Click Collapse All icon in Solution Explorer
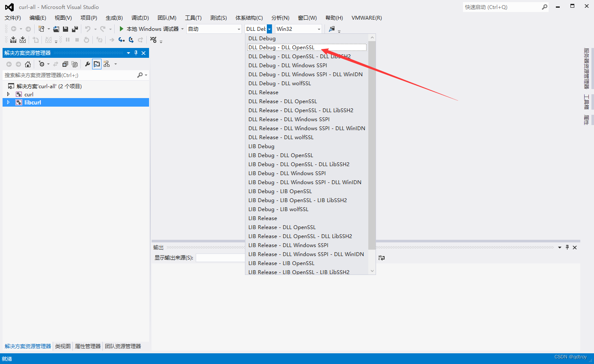594x364 pixels. coord(65,64)
